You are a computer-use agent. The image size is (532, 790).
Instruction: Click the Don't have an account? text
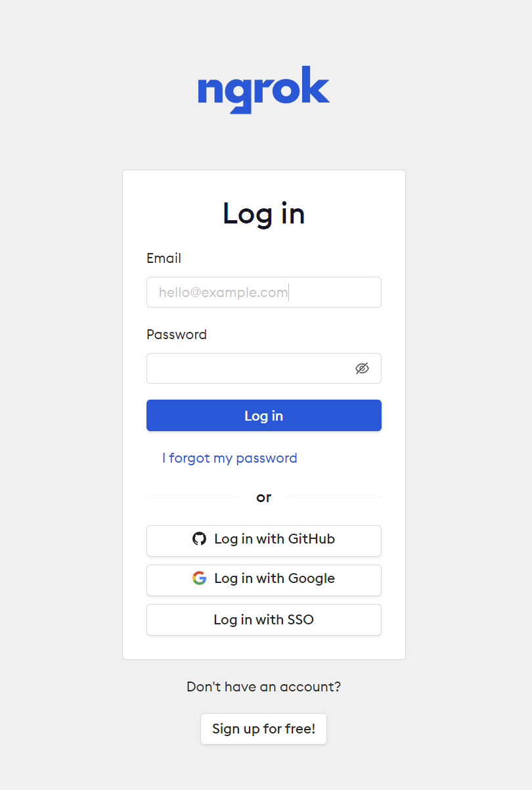point(263,687)
